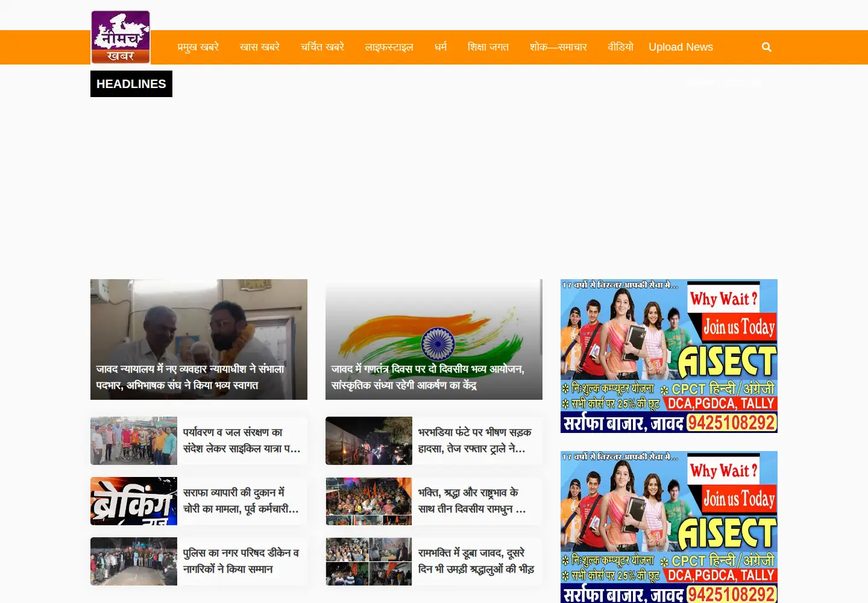Read पर्यावरण व जल संरक्षण headline
This screenshot has height=603, width=868.
[242, 441]
